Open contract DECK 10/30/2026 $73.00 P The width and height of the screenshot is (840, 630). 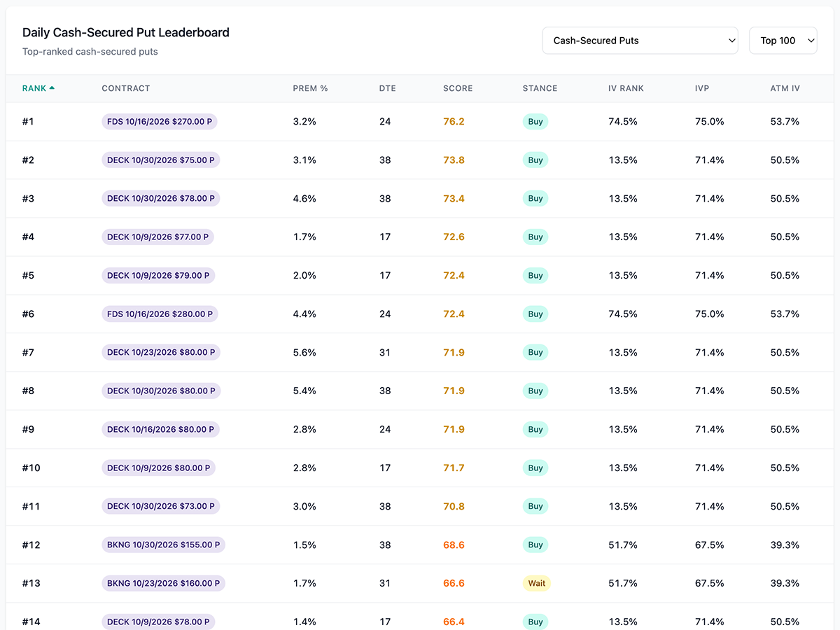[161, 507]
